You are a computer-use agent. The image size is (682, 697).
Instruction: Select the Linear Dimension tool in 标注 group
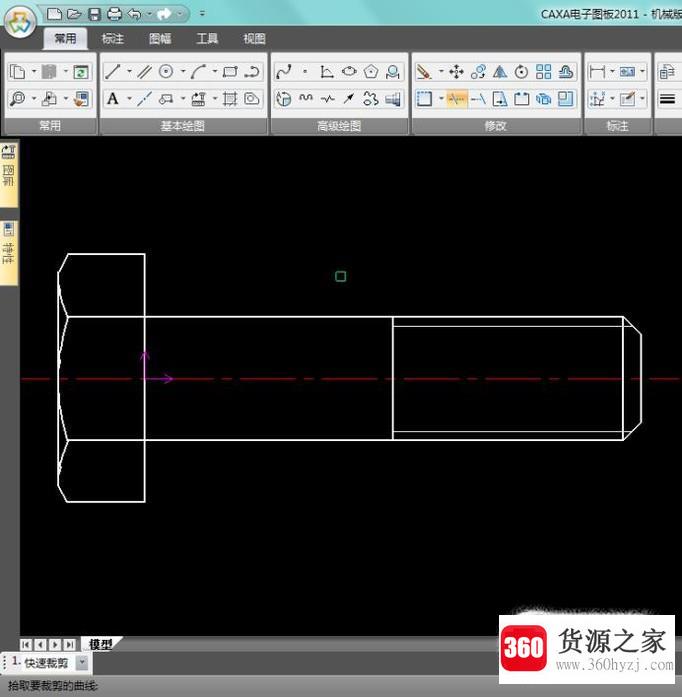click(x=597, y=72)
